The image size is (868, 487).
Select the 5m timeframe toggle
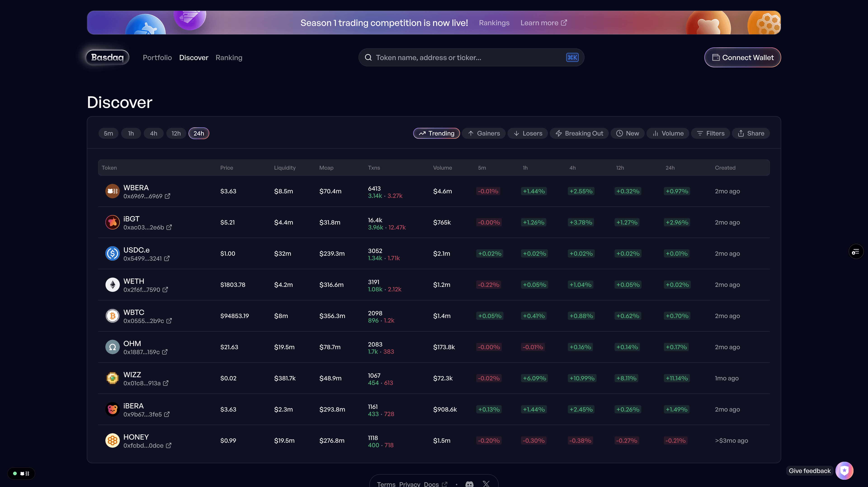108,133
